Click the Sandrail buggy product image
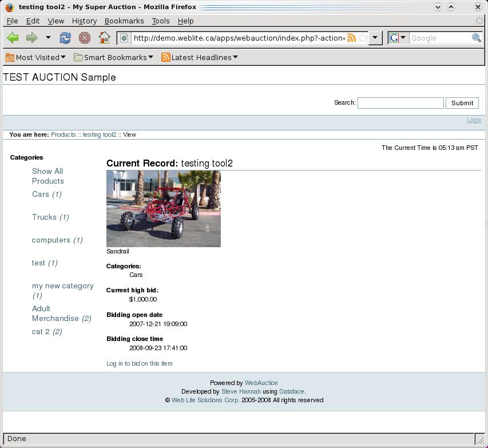488x448 pixels. click(164, 209)
